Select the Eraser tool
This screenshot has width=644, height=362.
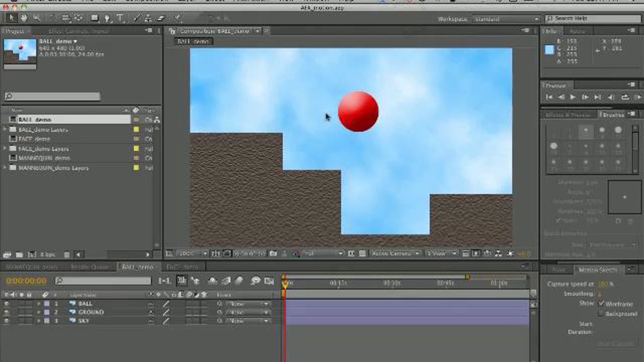coord(161,18)
